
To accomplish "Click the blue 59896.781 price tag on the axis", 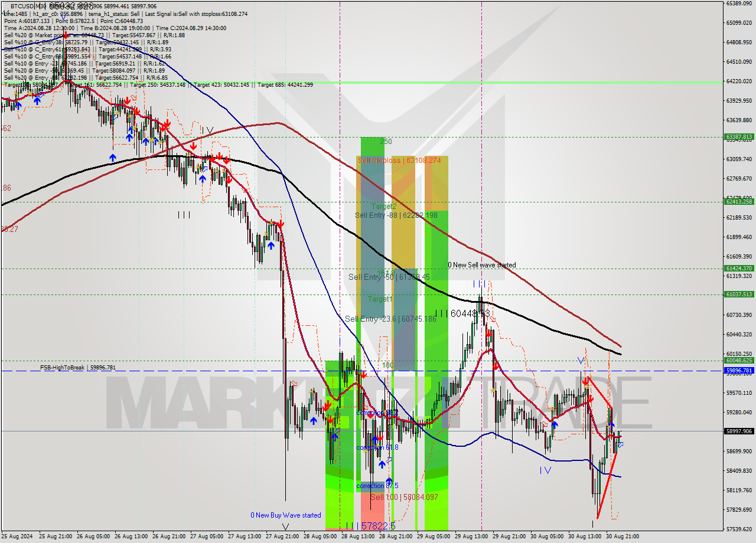I will [739, 371].
